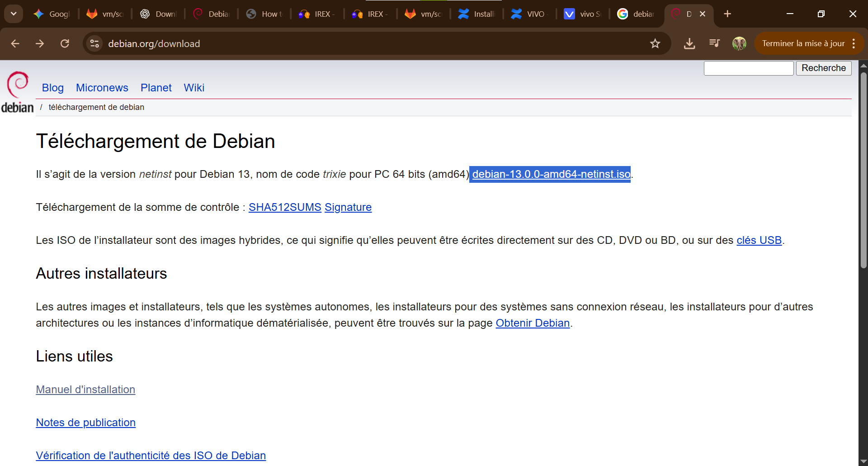Open Notes de publication link
The height and width of the screenshot is (466, 868).
tap(85, 423)
